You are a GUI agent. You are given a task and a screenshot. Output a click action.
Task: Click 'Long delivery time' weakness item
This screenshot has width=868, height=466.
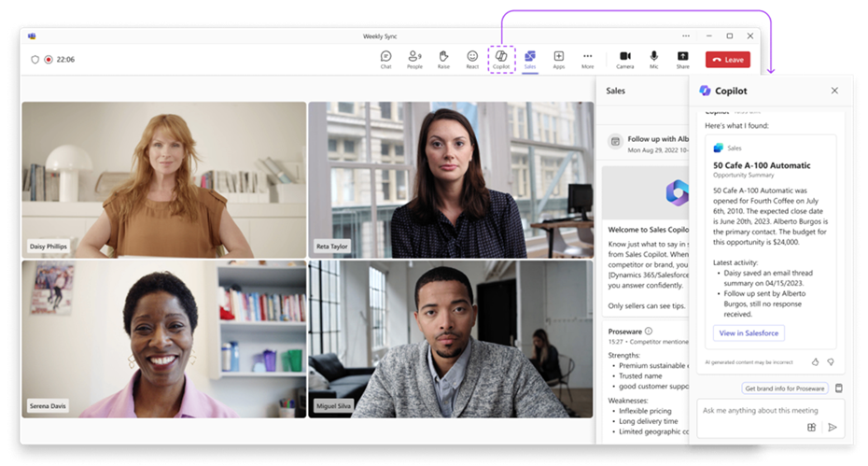[649, 421]
